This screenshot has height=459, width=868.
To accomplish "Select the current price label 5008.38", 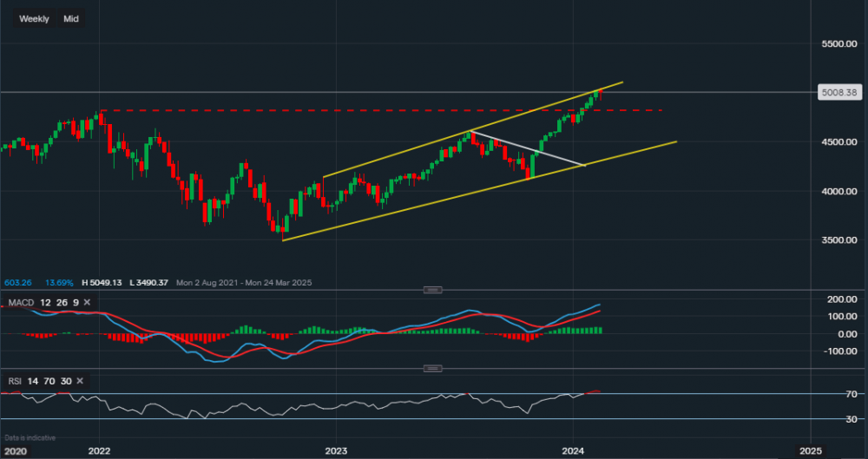I will point(838,92).
